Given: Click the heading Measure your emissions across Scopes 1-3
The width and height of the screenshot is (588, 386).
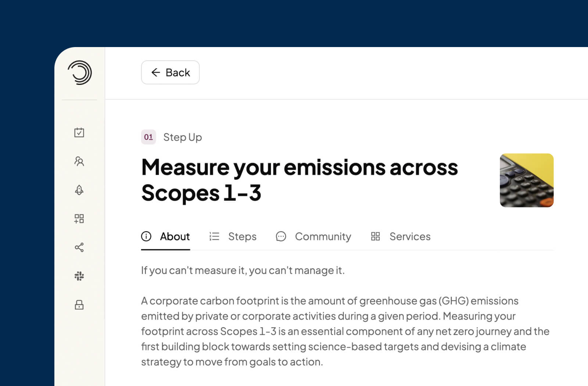Looking at the screenshot, I should coord(300,179).
